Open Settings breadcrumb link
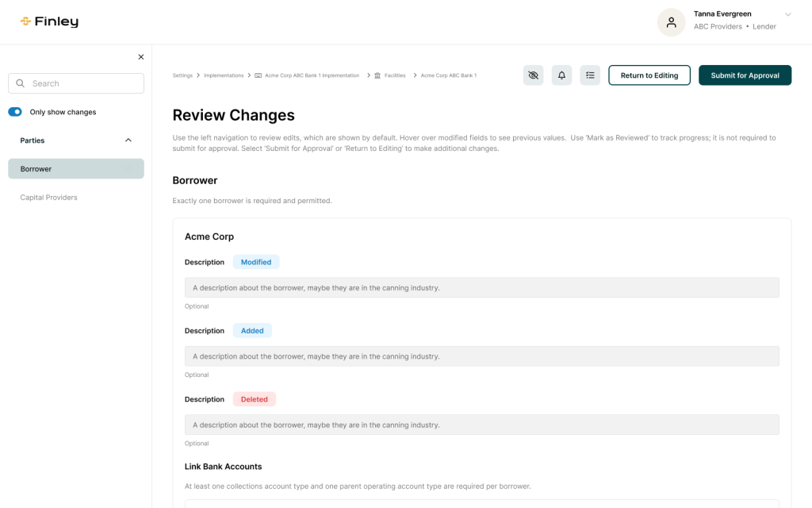The width and height of the screenshot is (812, 508). coord(182,75)
